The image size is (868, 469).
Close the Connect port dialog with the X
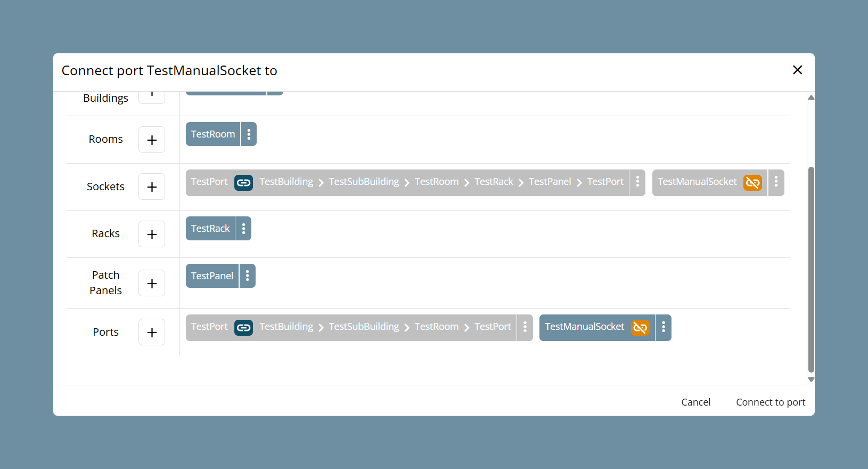[x=797, y=70]
